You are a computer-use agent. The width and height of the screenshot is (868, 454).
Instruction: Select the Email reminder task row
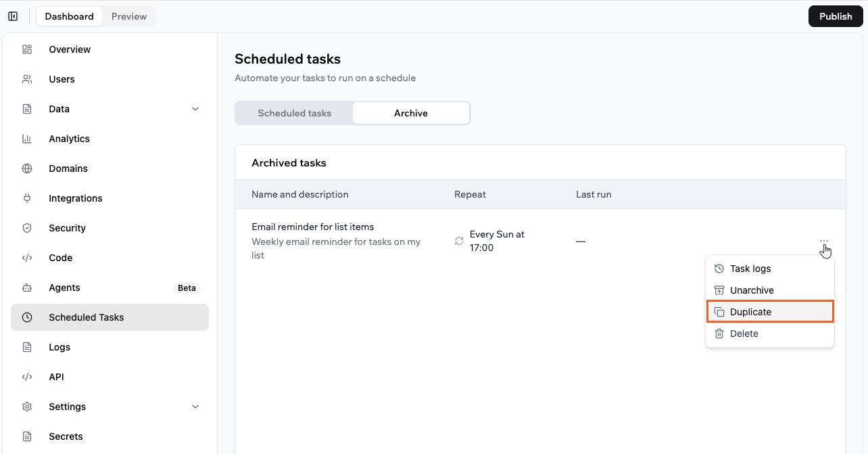(338, 240)
